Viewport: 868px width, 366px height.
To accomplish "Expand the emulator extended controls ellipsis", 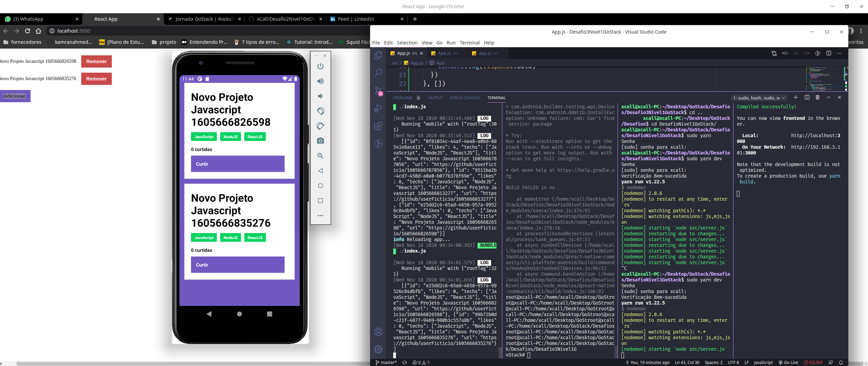I will pyautogui.click(x=320, y=216).
